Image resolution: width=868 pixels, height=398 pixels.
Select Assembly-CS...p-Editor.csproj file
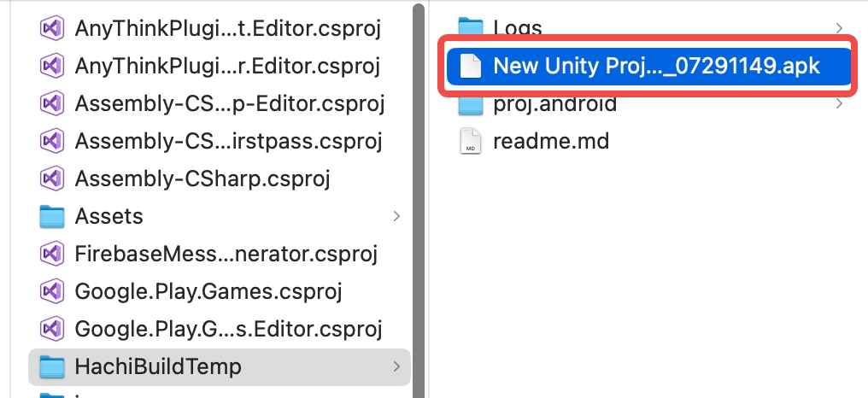pos(220,103)
